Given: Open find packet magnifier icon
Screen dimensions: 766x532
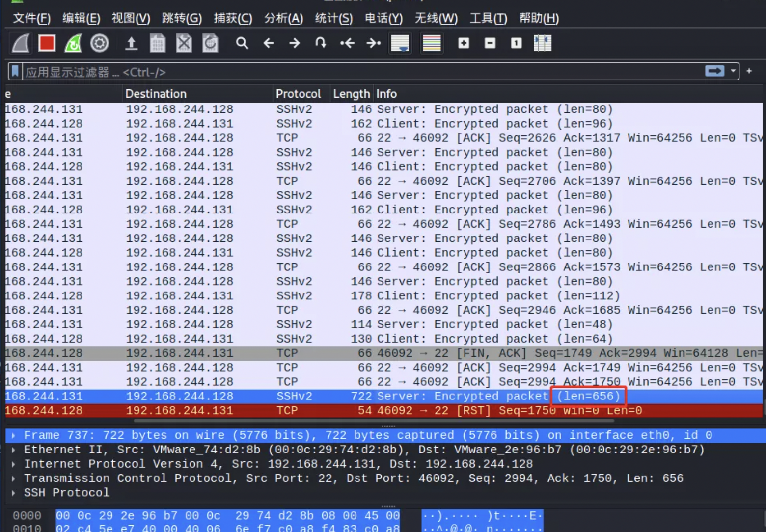Looking at the screenshot, I should click(x=242, y=43).
